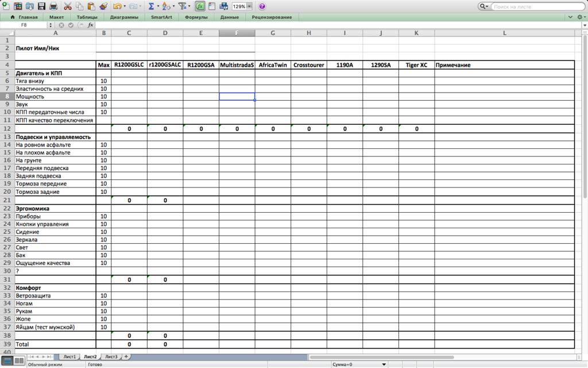588x368 pixels.
Task: Click the Format Painter brush icon
Action: click(x=103, y=6)
